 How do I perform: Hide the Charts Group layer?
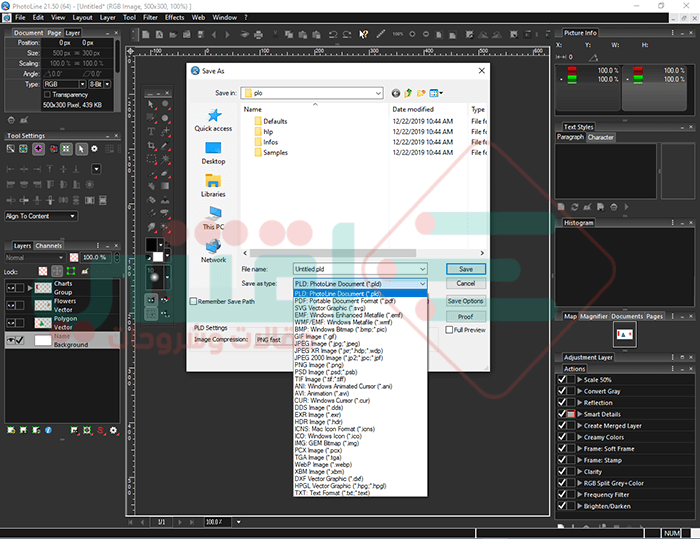click(11, 288)
